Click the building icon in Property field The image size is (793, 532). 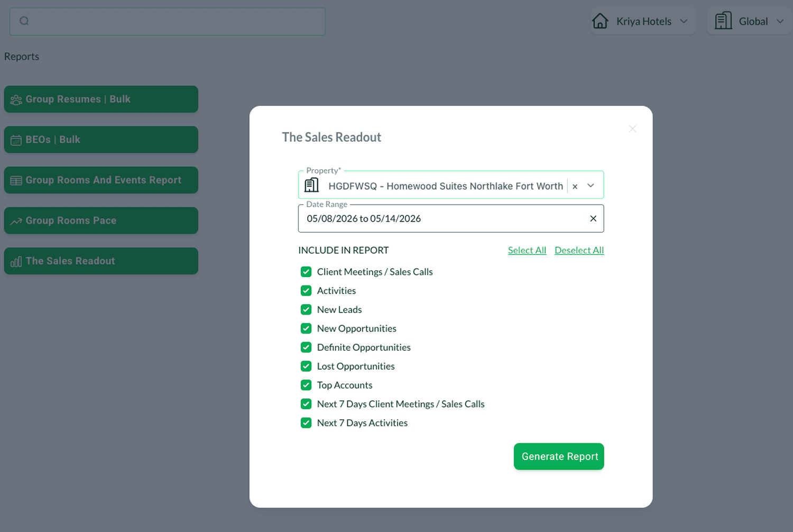click(312, 185)
